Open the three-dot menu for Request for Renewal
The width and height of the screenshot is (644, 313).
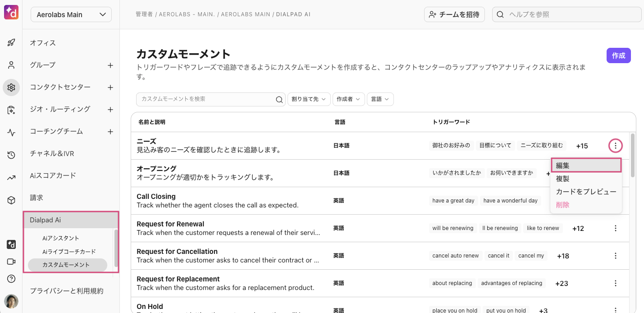pos(615,228)
